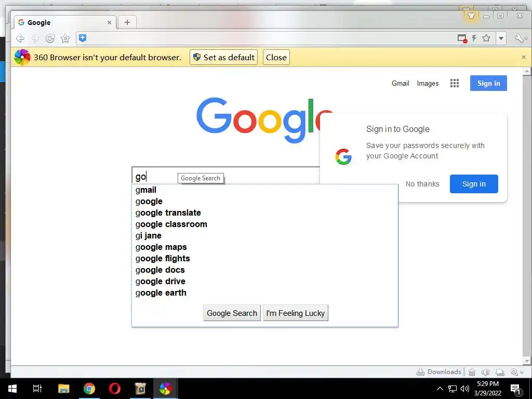The height and width of the screenshot is (399, 532).
Task: Click the 360 Browser taskbar icon
Action: coord(166,389)
